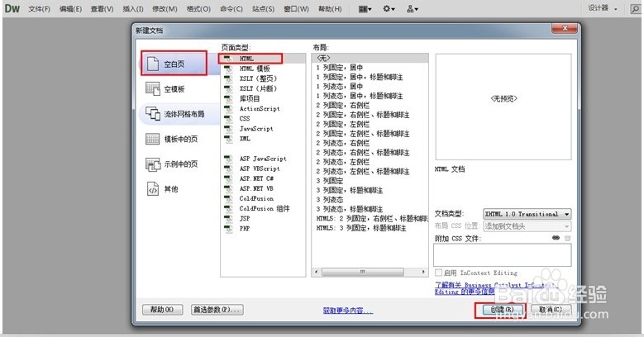Click the layout list horizontal scrollbar

362,272
